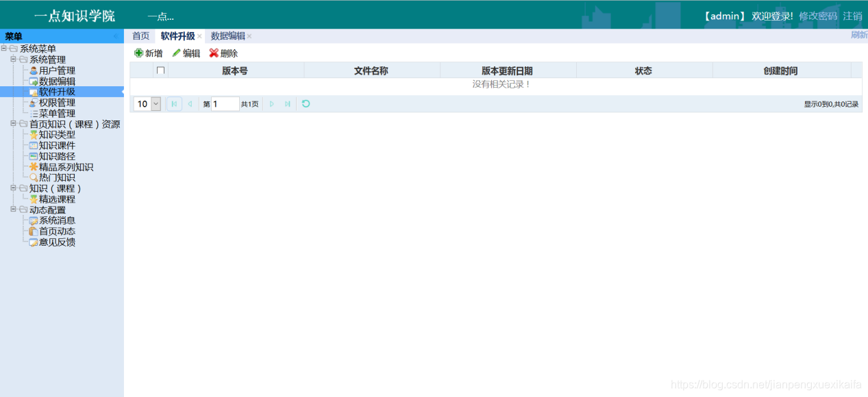Sort by the 版本号 column header
This screenshot has width=868, height=397.
point(235,71)
